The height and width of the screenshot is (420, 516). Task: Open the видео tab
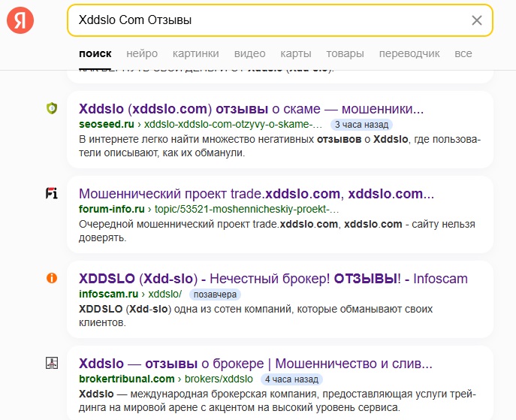pos(250,53)
